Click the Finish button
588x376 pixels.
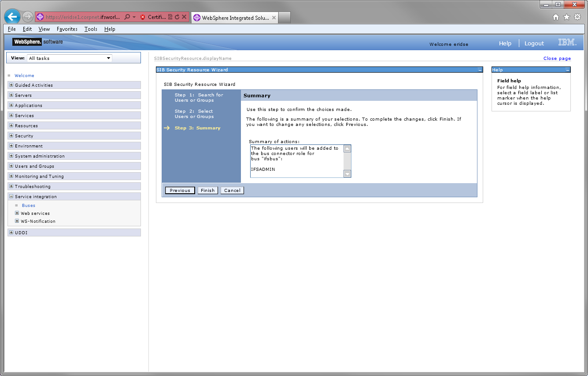point(207,190)
